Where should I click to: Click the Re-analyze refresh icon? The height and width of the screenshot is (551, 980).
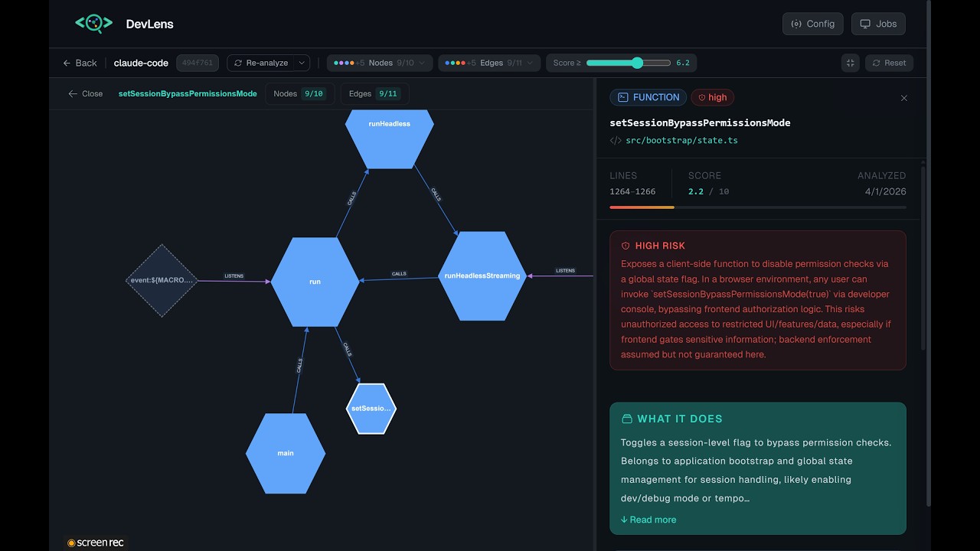click(238, 63)
